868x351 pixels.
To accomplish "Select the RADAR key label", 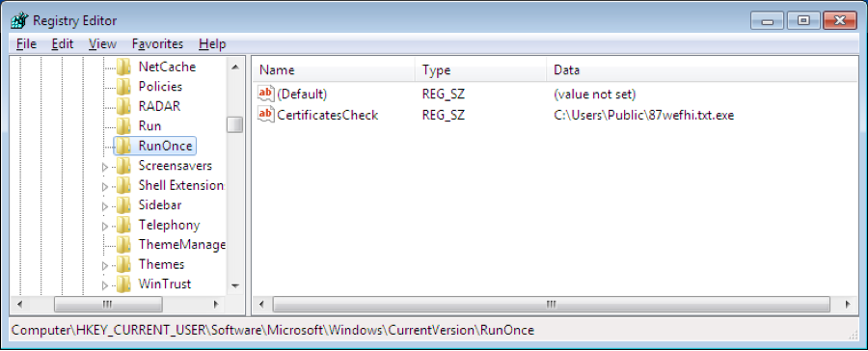I will coord(159,106).
